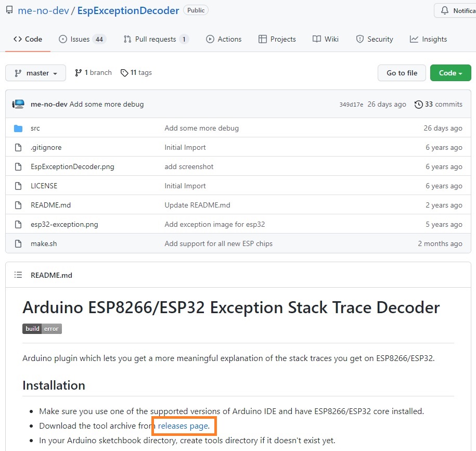Click the Installation heading
The height and width of the screenshot is (451, 476).
click(54, 385)
